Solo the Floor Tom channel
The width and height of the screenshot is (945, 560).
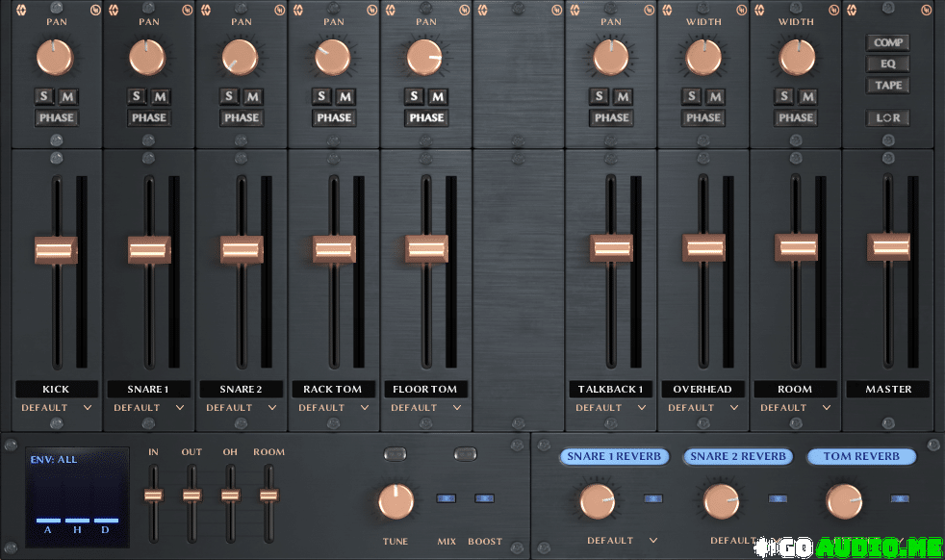pos(414,96)
